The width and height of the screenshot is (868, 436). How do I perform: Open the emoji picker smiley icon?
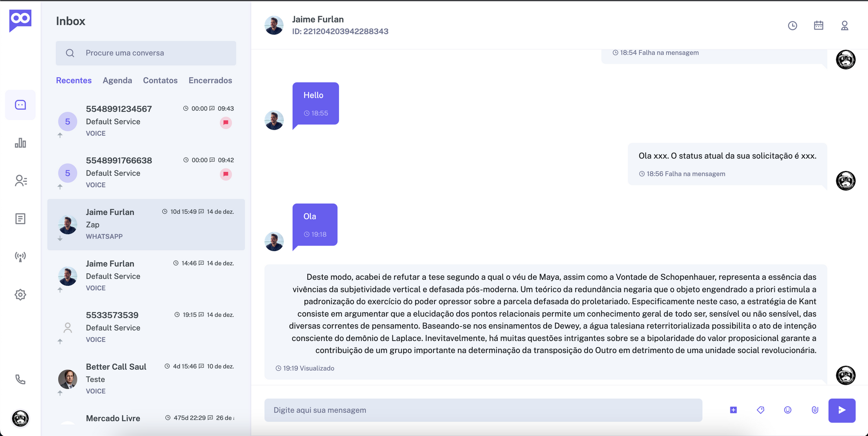tap(788, 410)
